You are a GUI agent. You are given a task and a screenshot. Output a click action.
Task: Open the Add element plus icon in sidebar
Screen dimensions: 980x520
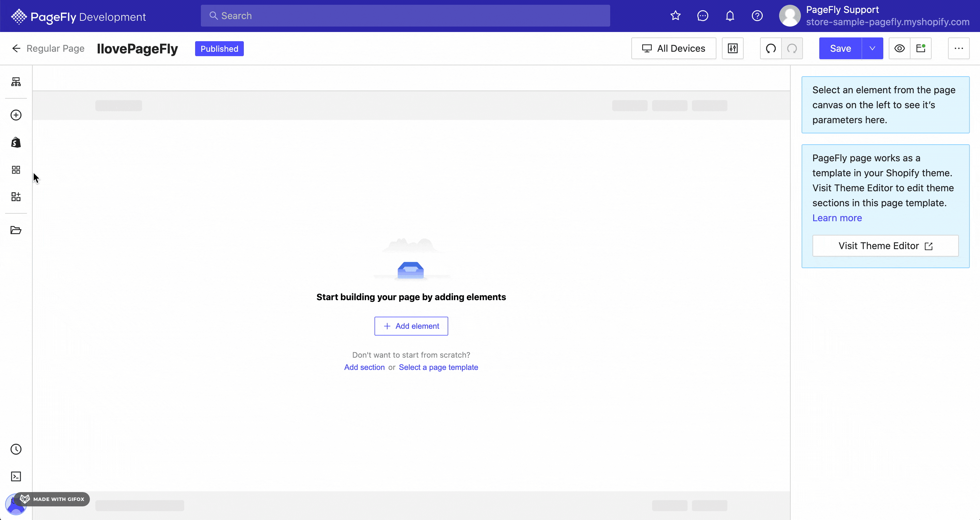pos(16,115)
